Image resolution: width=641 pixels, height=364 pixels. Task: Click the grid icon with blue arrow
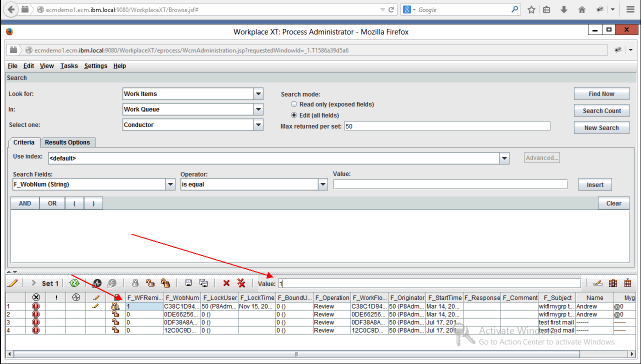coord(628,283)
